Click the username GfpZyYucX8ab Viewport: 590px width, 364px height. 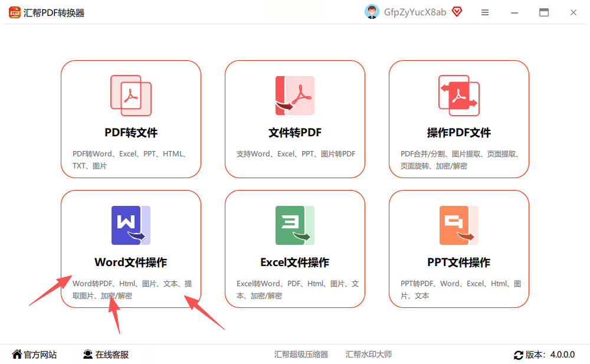pyautogui.click(x=415, y=12)
